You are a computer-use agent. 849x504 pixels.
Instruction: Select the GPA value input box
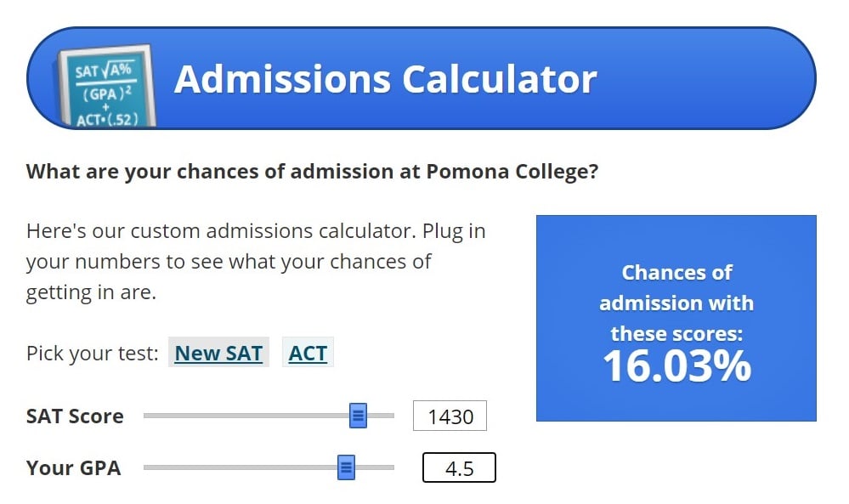point(459,467)
